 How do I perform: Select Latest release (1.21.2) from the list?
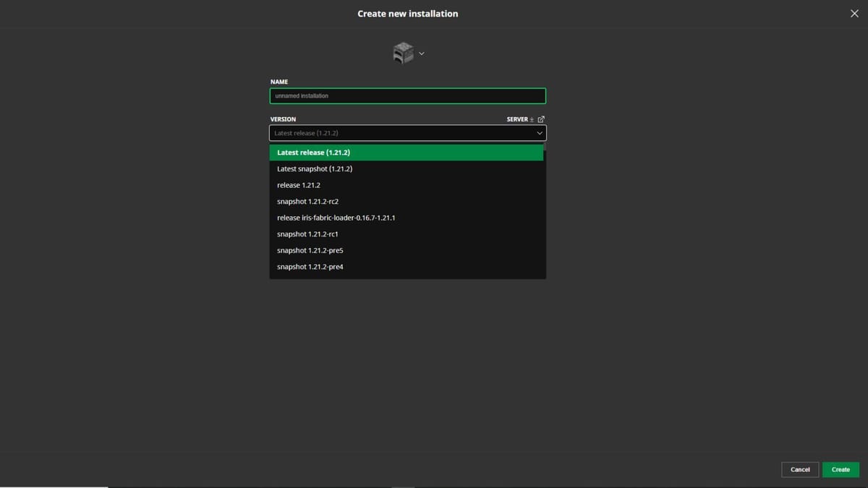coord(407,153)
